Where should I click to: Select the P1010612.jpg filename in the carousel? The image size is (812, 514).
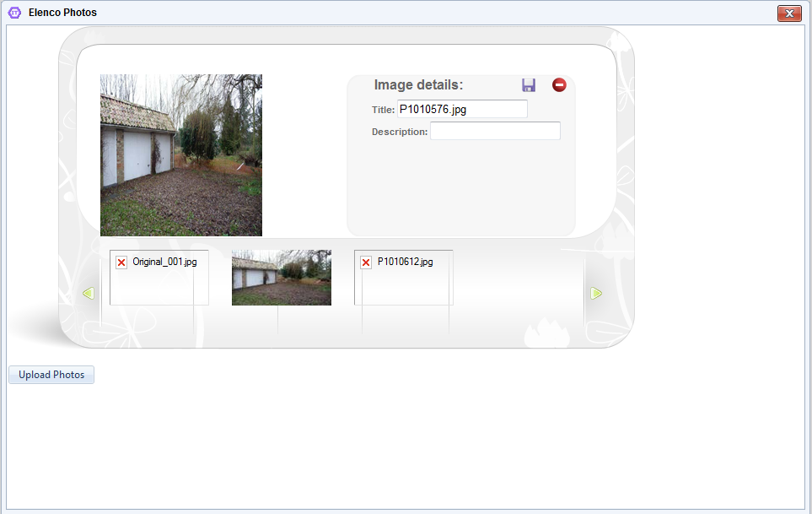tap(405, 262)
